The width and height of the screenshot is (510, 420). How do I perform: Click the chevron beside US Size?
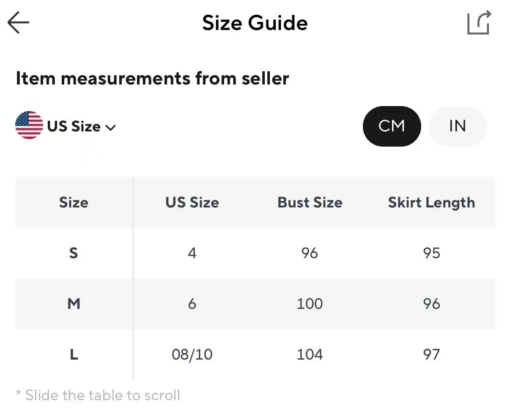click(x=110, y=127)
